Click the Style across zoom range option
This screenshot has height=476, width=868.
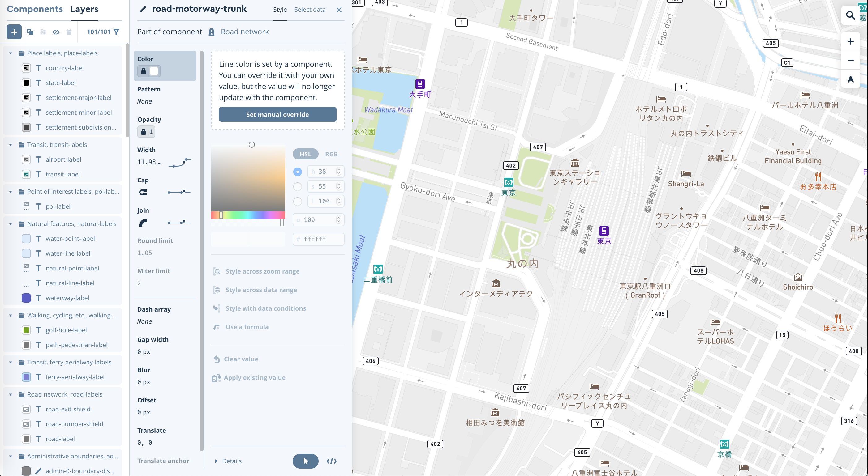(263, 271)
